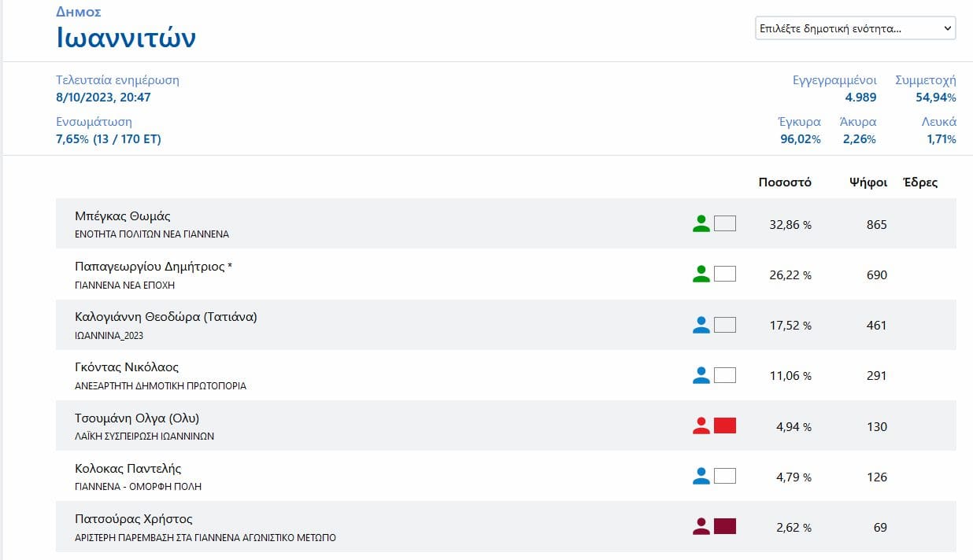Click the dark red person icon for Πατσούρας Χρήστος
The image size is (973, 560).
coord(701,527)
